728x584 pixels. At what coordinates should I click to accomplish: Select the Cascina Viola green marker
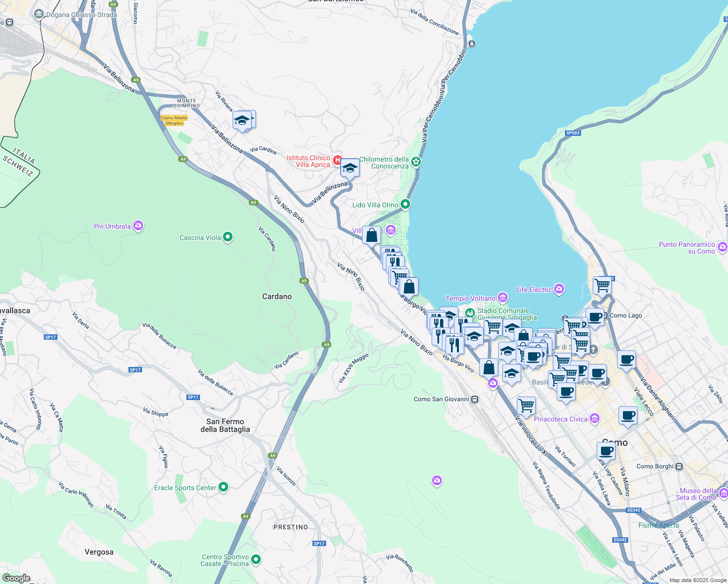(x=228, y=237)
